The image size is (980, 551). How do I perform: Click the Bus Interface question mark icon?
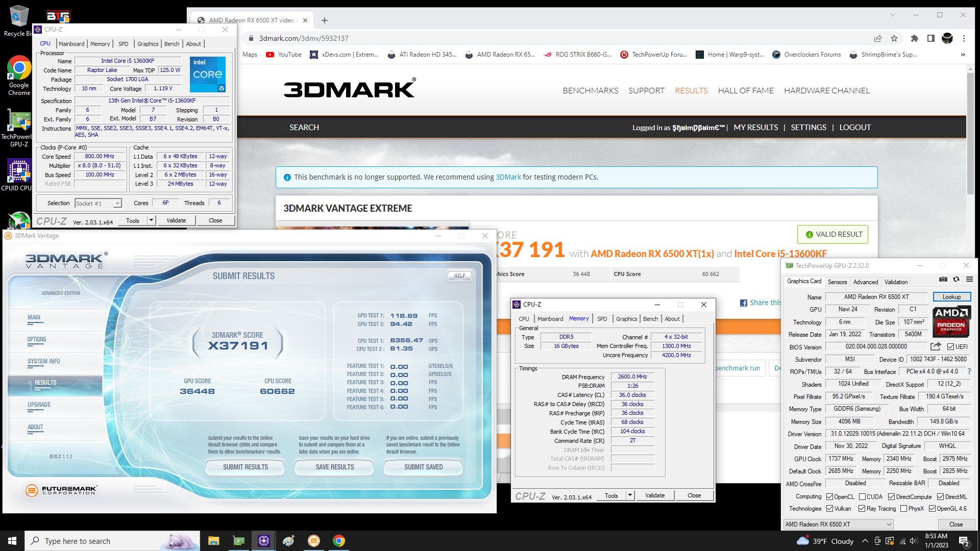969,371
